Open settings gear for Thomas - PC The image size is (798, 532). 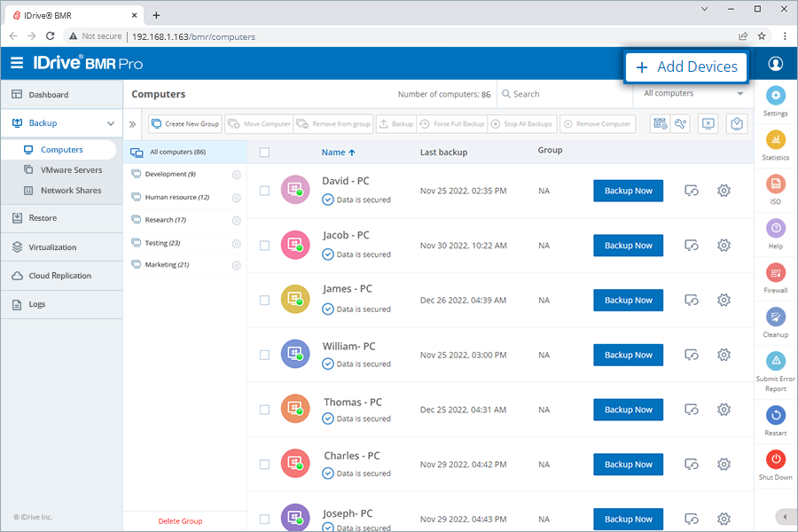pos(724,410)
